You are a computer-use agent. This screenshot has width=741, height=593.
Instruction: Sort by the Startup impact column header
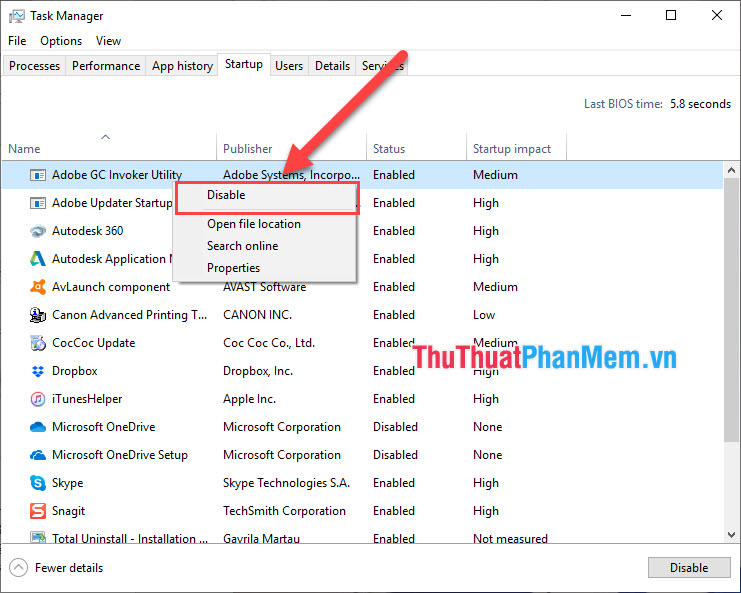pyautogui.click(x=516, y=149)
